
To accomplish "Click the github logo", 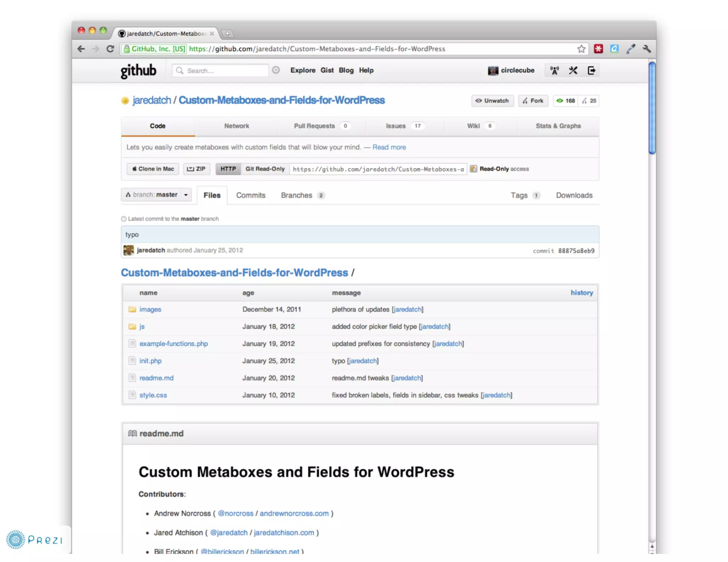I will [138, 71].
